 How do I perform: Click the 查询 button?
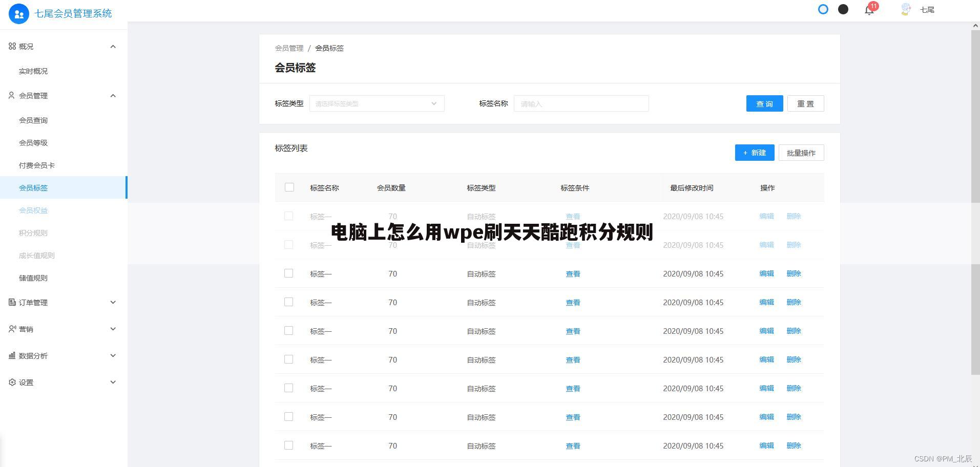764,103
